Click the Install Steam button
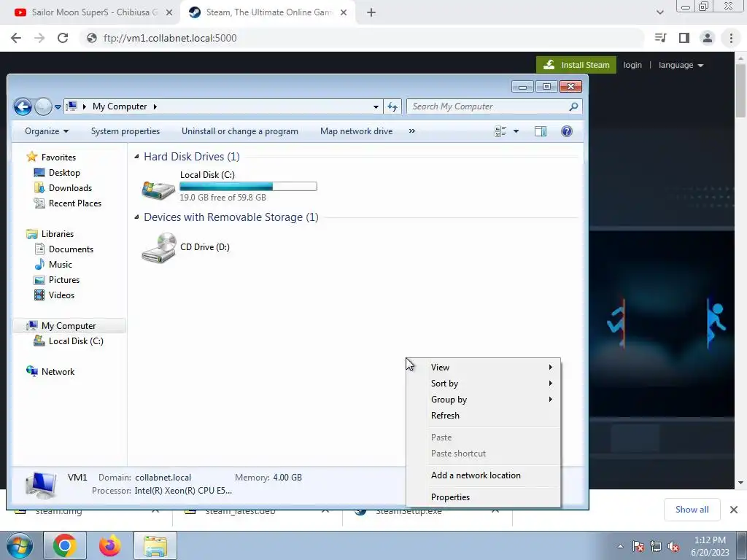Image resolution: width=747 pixels, height=560 pixels. click(x=576, y=65)
